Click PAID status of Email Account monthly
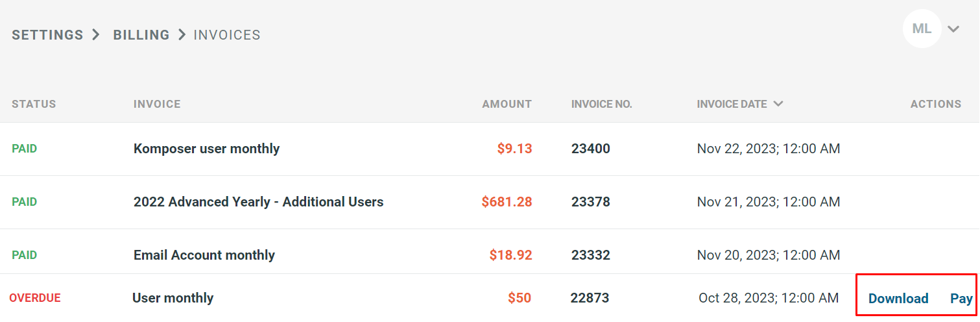Viewport: 980px width, 322px height. [x=24, y=255]
